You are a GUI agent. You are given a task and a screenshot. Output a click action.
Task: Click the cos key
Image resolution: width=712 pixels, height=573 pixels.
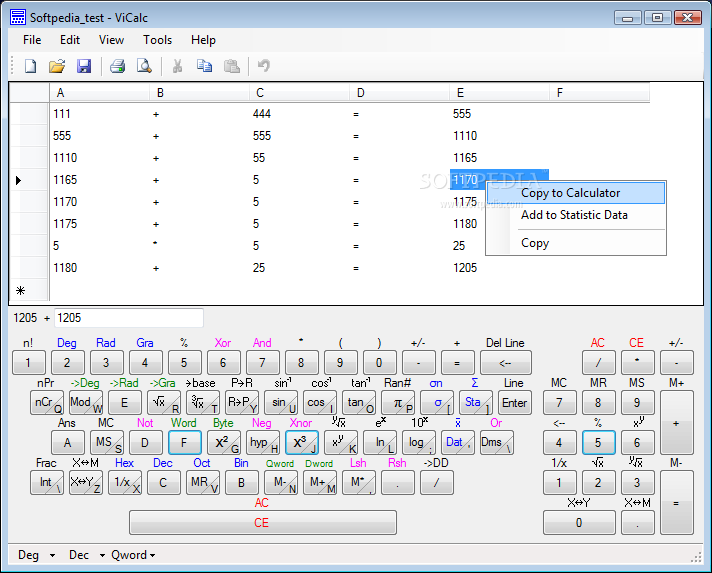320,403
